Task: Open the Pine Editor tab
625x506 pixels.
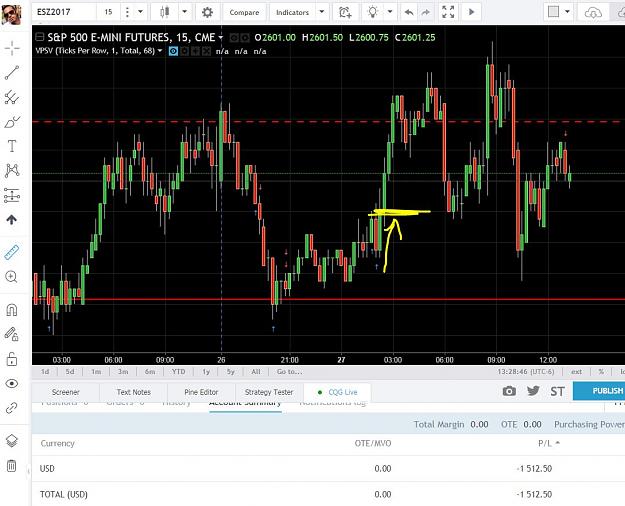Action: click(201, 392)
